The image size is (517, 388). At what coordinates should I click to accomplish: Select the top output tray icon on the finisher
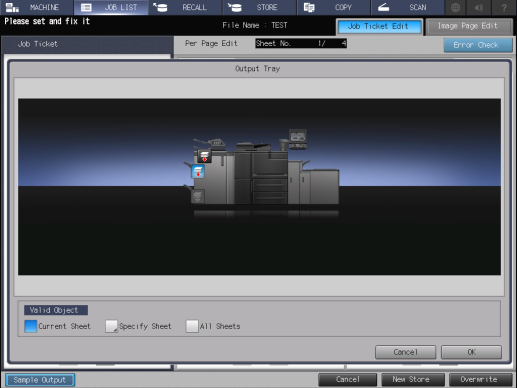click(204, 156)
